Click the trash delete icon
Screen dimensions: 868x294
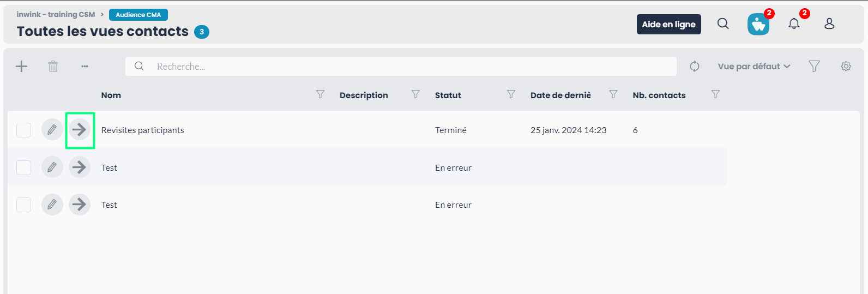[53, 67]
